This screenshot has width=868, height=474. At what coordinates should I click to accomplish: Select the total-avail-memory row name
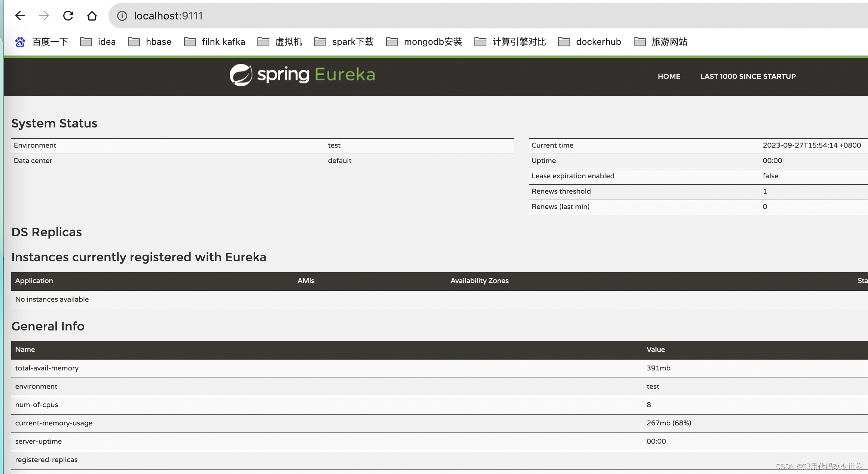coord(47,368)
